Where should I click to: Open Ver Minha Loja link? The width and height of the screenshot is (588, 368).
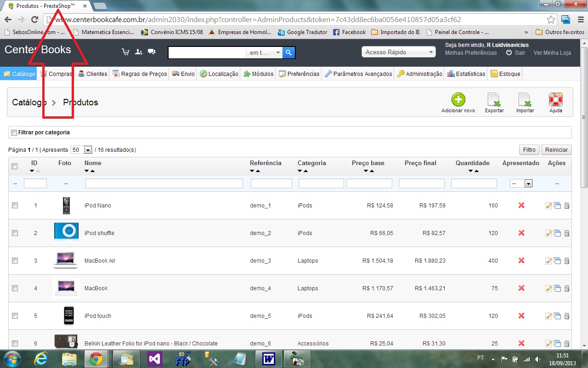552,53
